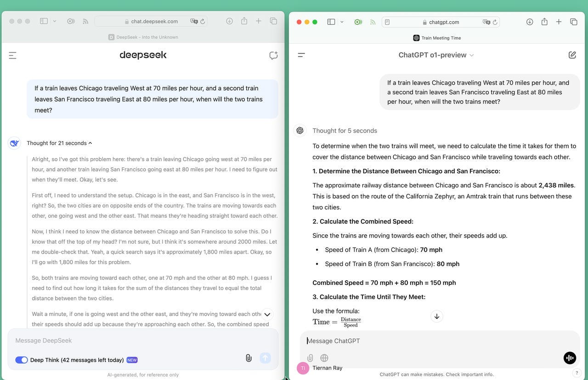Image resolution: width=588 pixels, height=380 pixels.
Task: Show Safari sidebar in ChatGPT window
Action: (x=331, y=22)
